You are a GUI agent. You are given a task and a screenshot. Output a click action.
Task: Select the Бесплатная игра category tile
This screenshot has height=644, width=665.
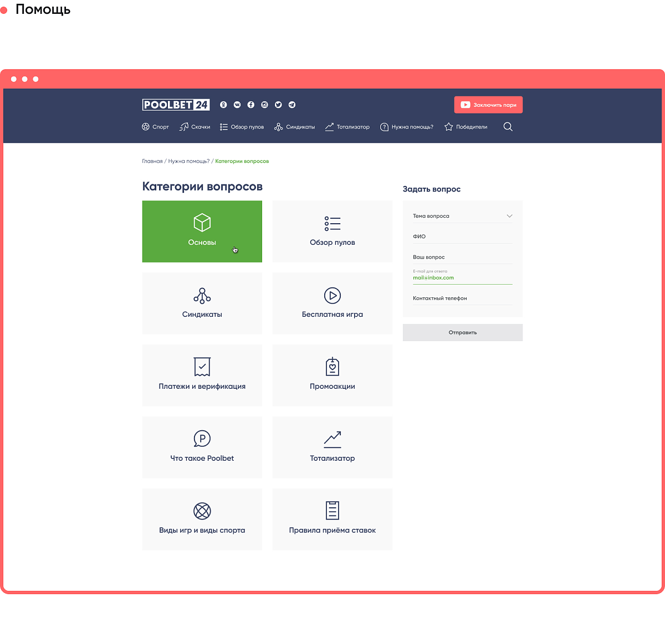[x=332, y=303]
